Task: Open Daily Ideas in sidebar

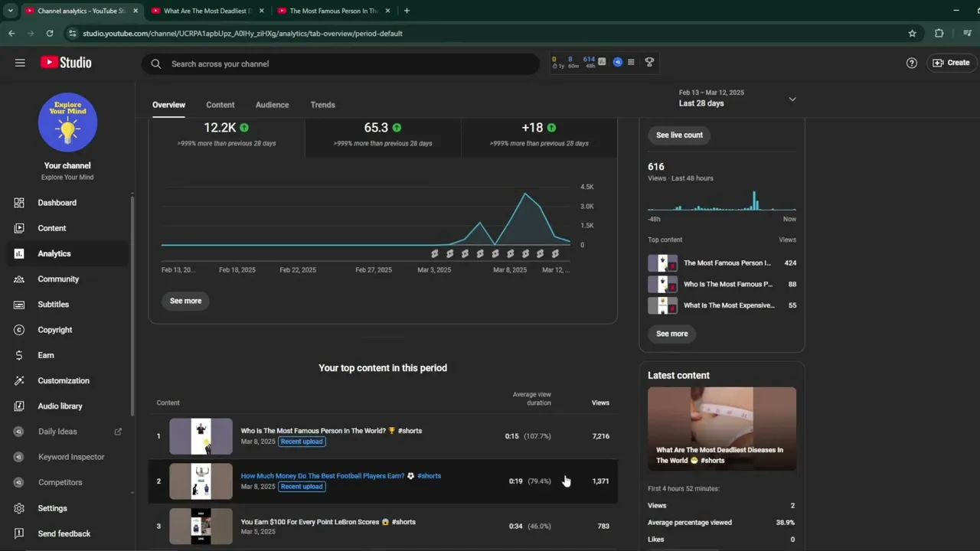Action: (57, 432)
